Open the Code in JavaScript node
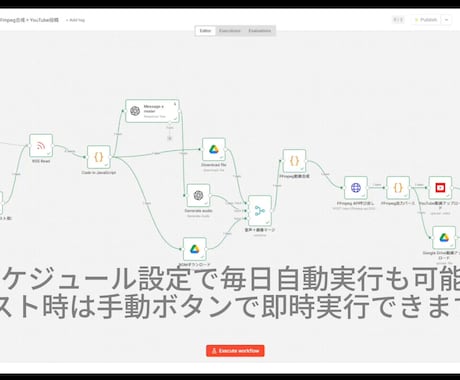Screen dimensions: 460x380 pos(99,157)
